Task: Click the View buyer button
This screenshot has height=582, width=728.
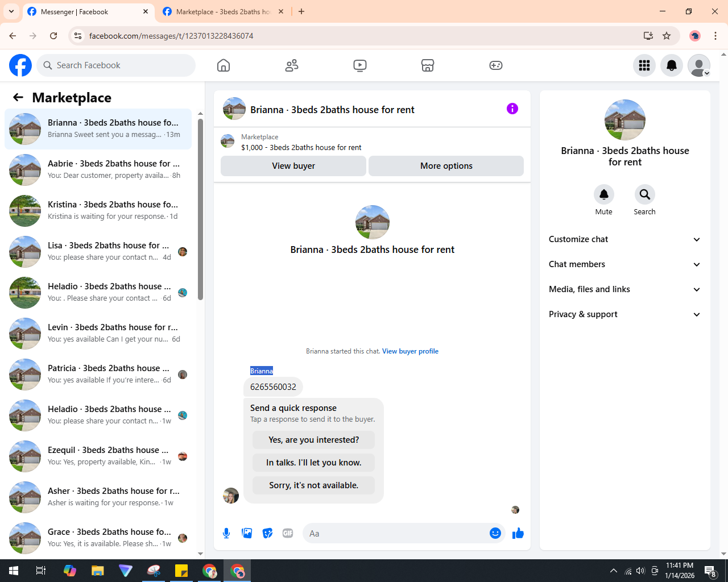Action: [x=293, y=166]
